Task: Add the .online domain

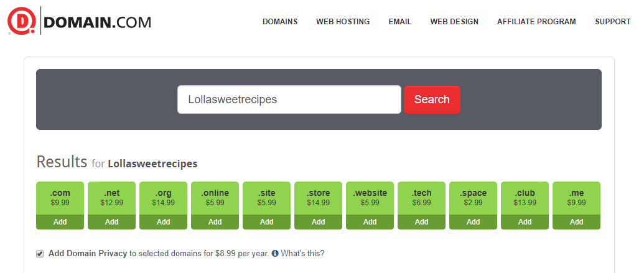Action: (215, 222)
